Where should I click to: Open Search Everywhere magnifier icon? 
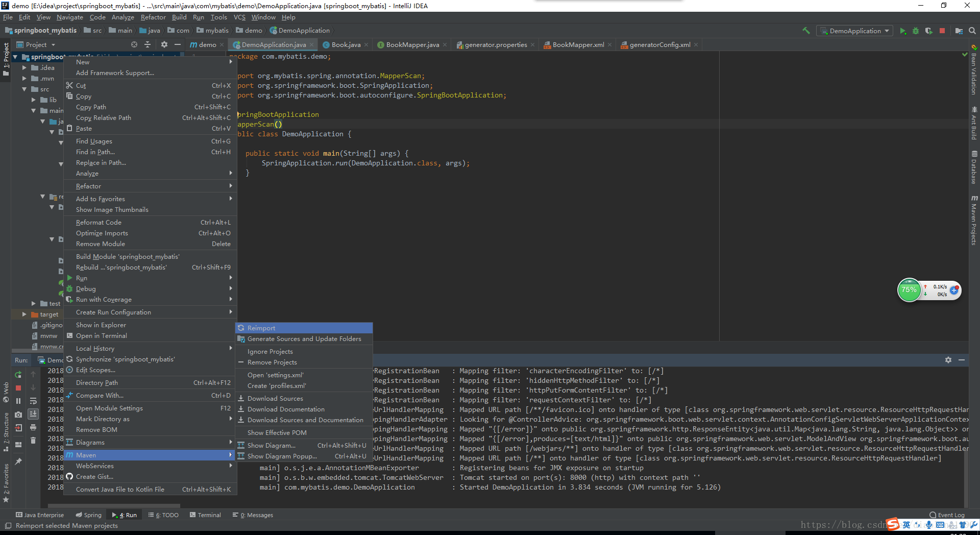click(x=972, y=31)
